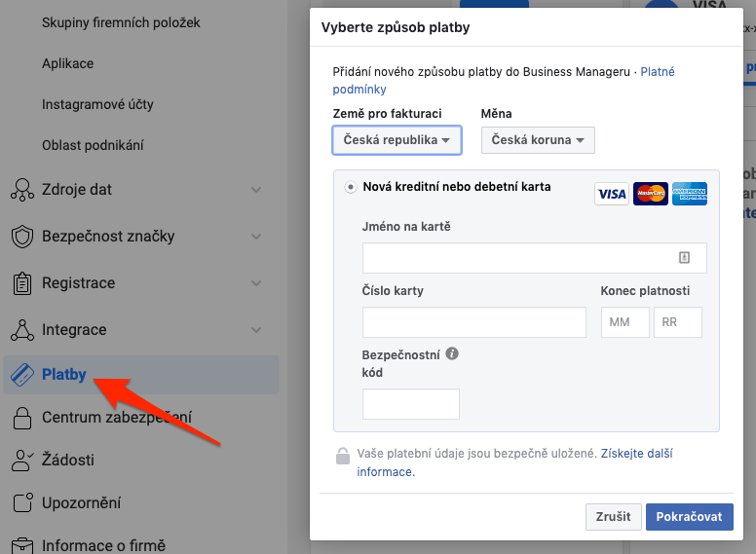The width and height of the screenshot is (756, 554).
Task: Open the Měna currency dropdown
Action: pos(538,140)
